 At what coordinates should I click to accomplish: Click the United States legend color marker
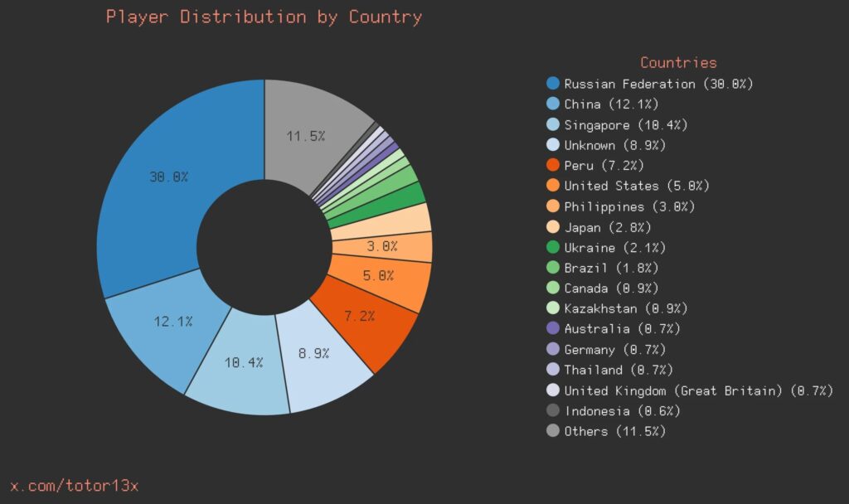pos(552,186)
